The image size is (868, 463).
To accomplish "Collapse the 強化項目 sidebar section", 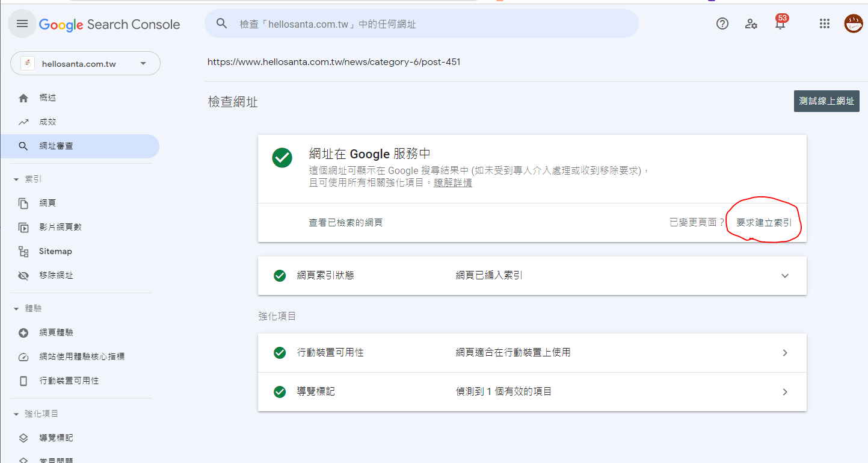I will 16,414.
